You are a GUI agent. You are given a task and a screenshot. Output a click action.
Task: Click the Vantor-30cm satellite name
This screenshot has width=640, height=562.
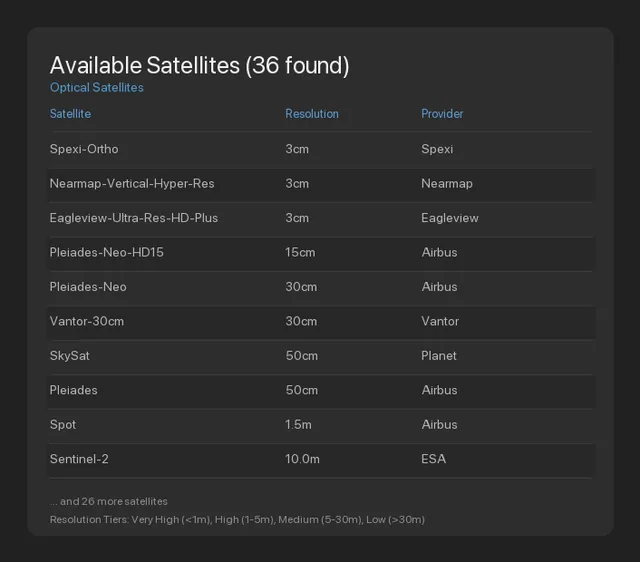tap(87, 321)
